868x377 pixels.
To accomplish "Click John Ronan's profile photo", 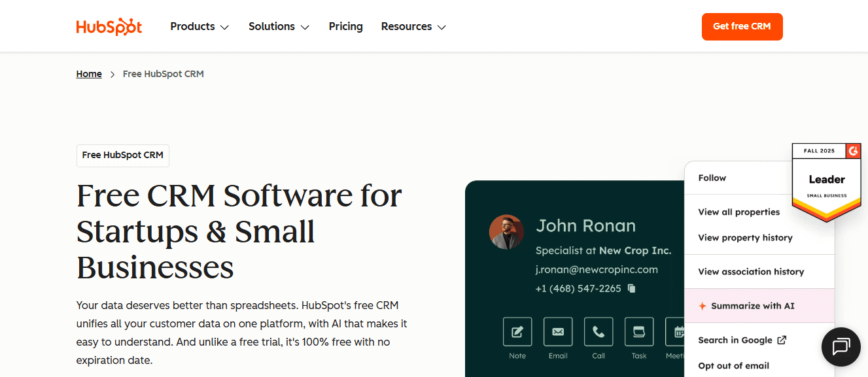I will click(506, 231).
